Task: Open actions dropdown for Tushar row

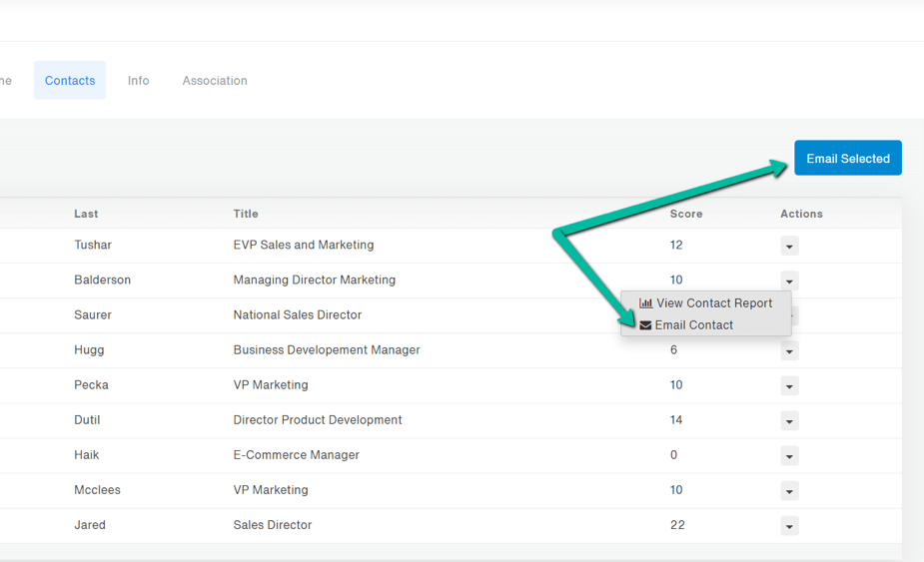Action: (789, 247)
